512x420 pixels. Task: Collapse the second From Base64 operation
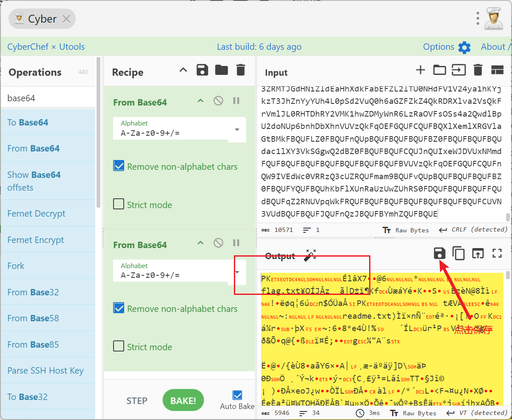[x=200, y=243]
